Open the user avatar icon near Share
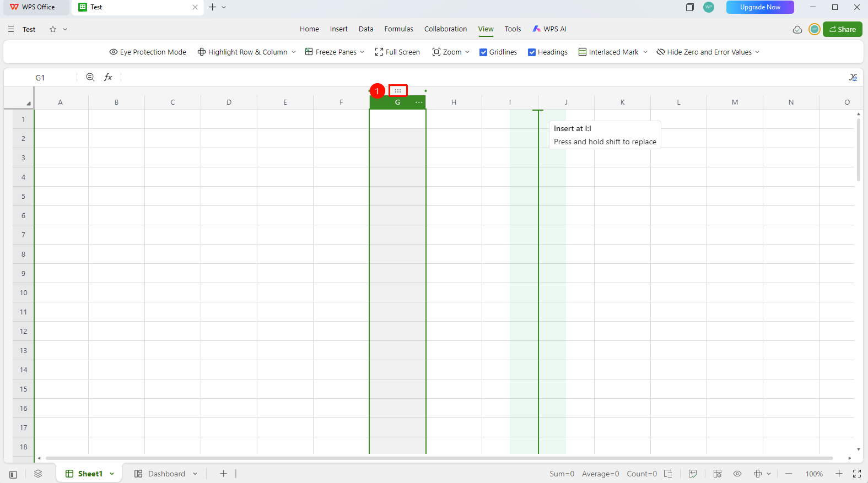The height and width of the screenshot is (483, 868). 814,29
